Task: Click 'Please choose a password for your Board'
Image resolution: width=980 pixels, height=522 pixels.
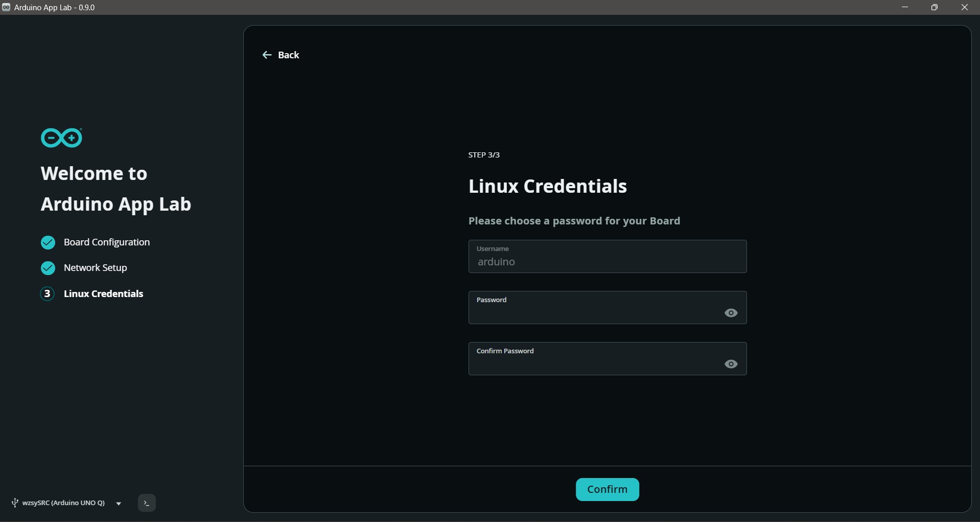Action: [574, 221]
